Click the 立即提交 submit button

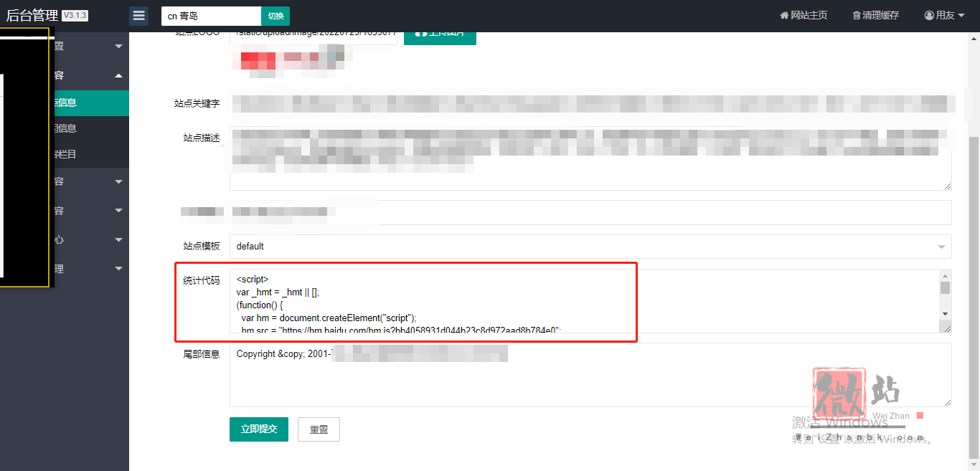pyautogui.click(x=258, y=429)
